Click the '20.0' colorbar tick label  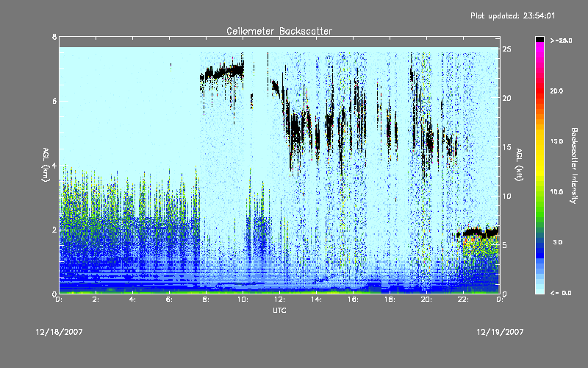tap(556, 91)
